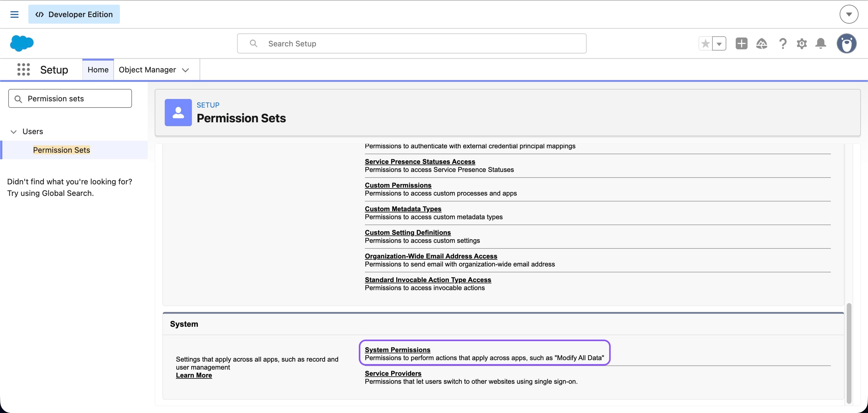Switch to the Home tab
The height and width of the screenshot is (413, 868).
[98, 69]
